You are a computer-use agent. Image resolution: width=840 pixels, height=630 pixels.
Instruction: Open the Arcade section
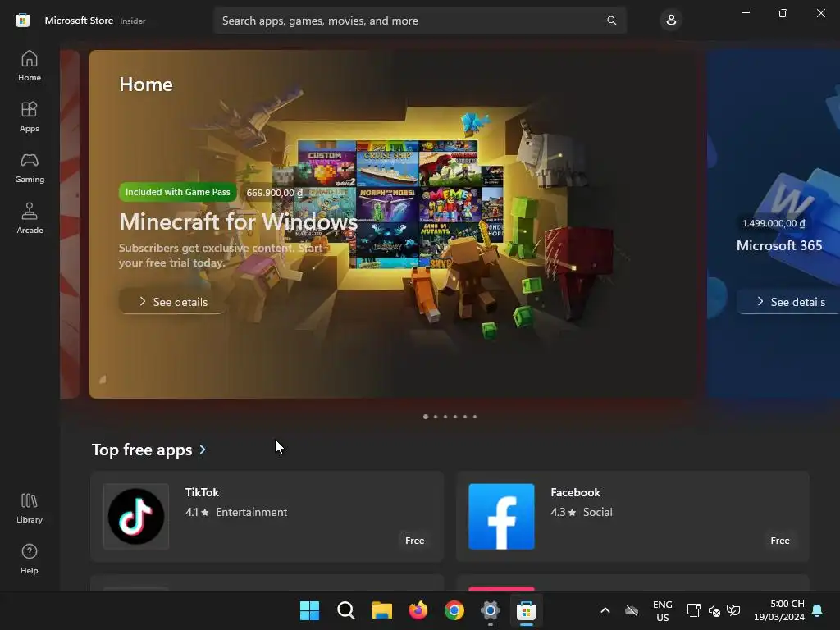(30, 218)
